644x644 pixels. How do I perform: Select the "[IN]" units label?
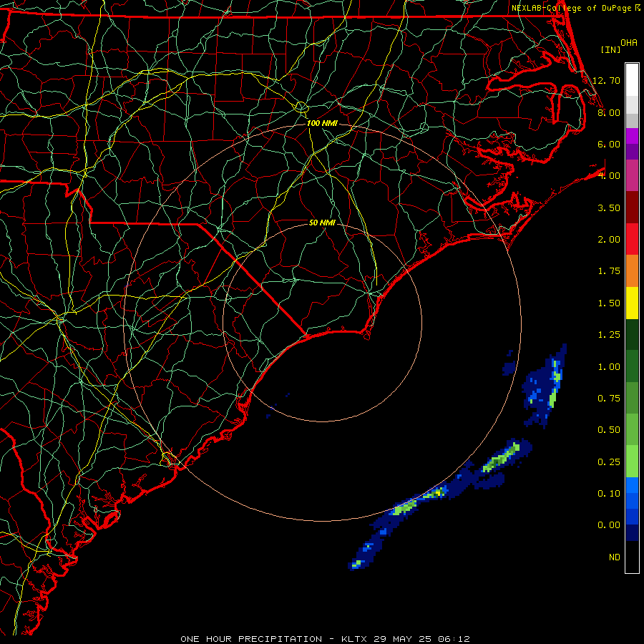(x=611, y=49)
